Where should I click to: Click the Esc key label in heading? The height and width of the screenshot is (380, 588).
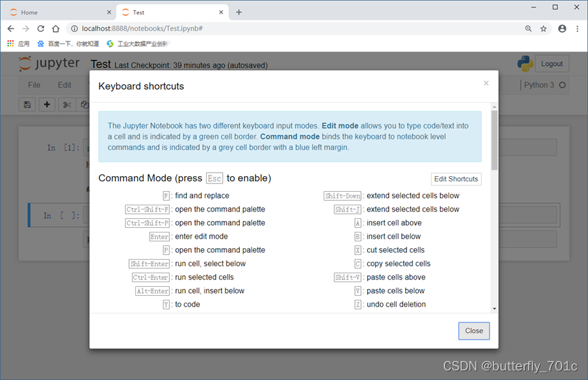tap(215, 178)
